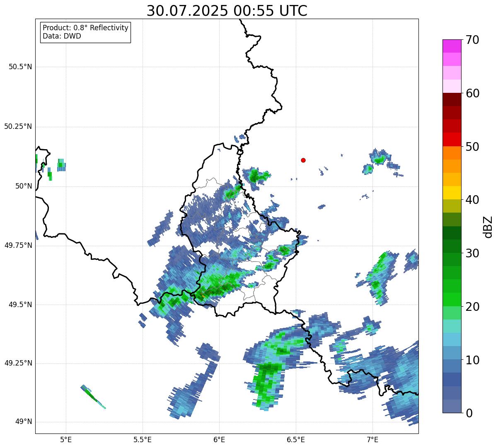Select the 10 value on colorbar
Screen dimensions: 498x448
coord(472,360)
